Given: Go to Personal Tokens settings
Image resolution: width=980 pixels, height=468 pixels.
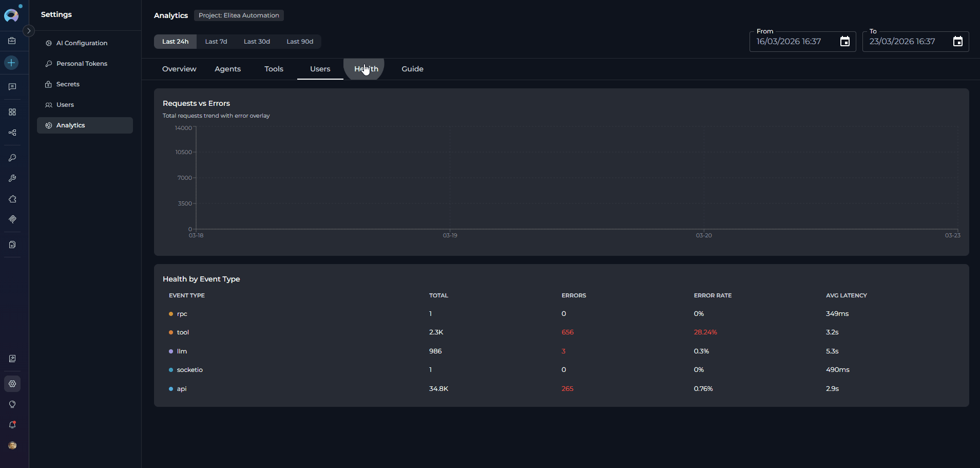Looking at the screenshot, I should pyautogui.click(x=85, y=64).
